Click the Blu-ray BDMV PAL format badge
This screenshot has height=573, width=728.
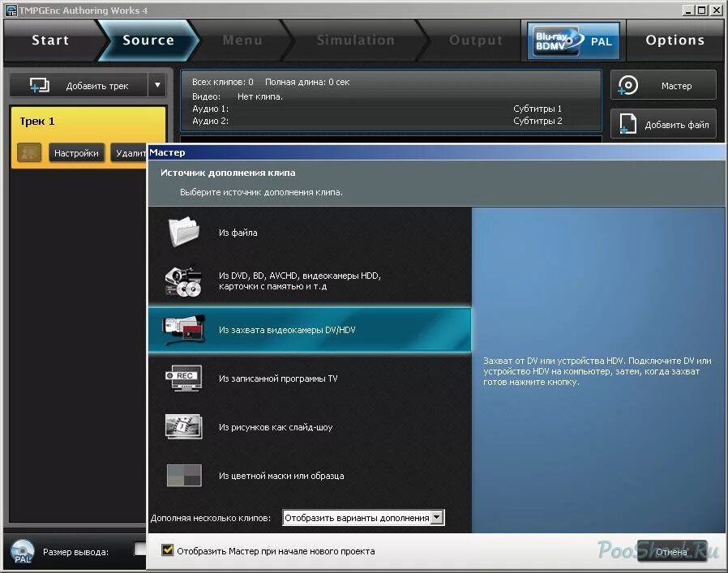coord(573,41)
